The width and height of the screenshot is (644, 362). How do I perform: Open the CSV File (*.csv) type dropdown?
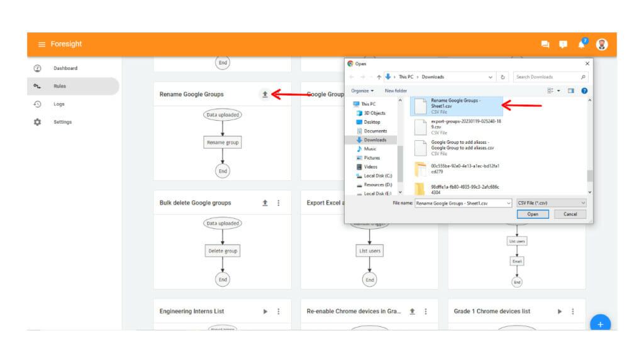pos(552,203)
